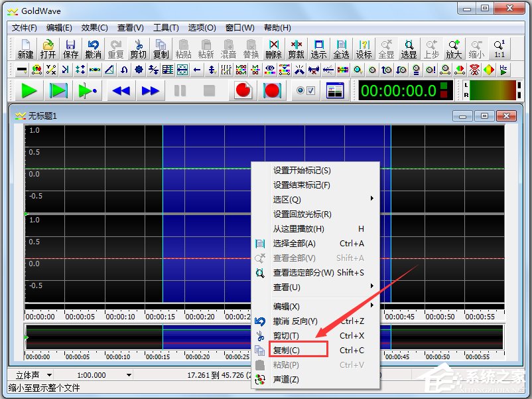Choose 设置回放光标(R) in context menu

coord(315,214)
